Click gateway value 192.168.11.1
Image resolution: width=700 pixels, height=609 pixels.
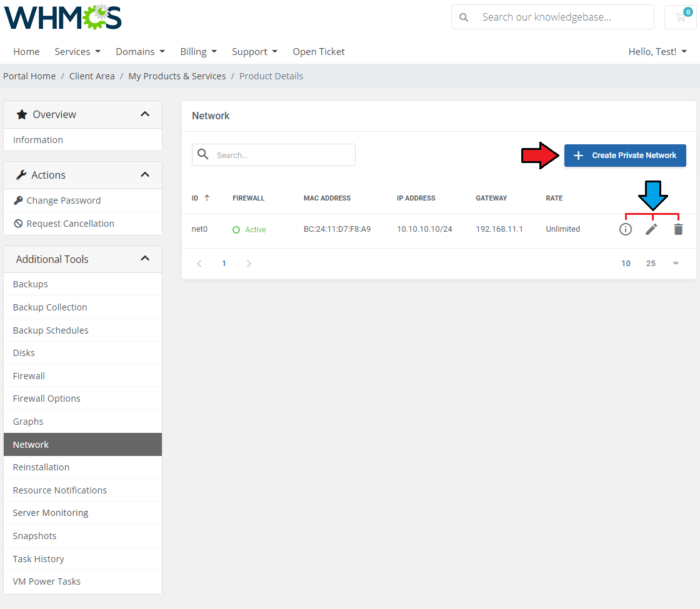click(499, 229)
